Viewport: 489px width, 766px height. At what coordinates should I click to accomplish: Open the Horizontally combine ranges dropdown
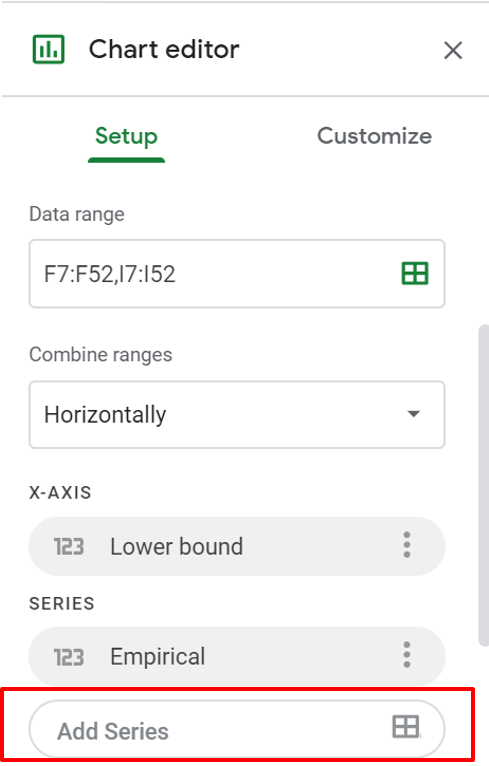(237, 414)
